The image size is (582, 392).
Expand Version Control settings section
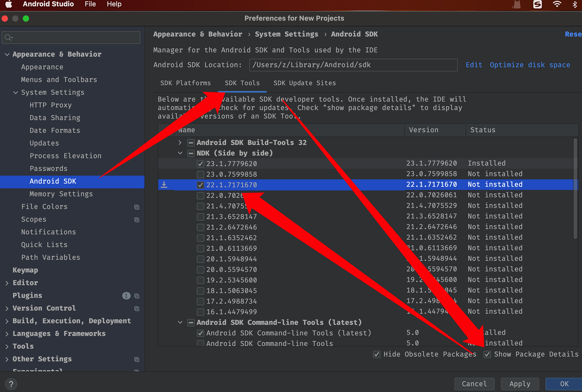7,308
